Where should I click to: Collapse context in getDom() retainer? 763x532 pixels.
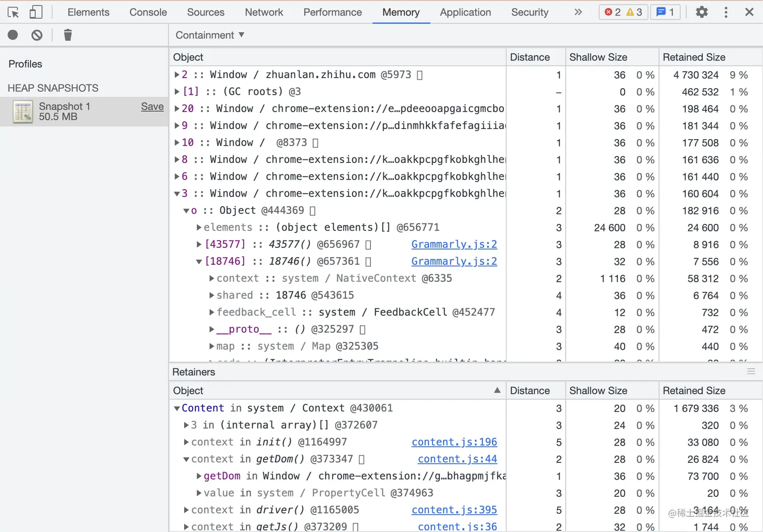(186, 459)
